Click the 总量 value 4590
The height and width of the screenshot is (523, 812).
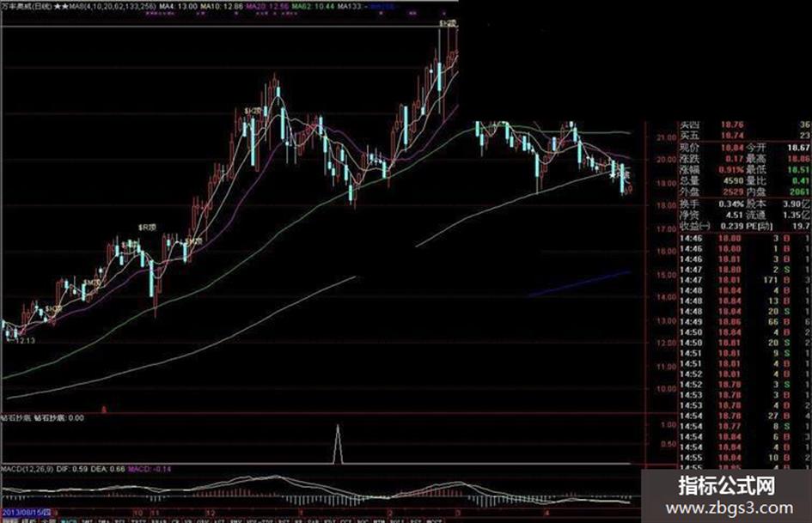[733, 180]
